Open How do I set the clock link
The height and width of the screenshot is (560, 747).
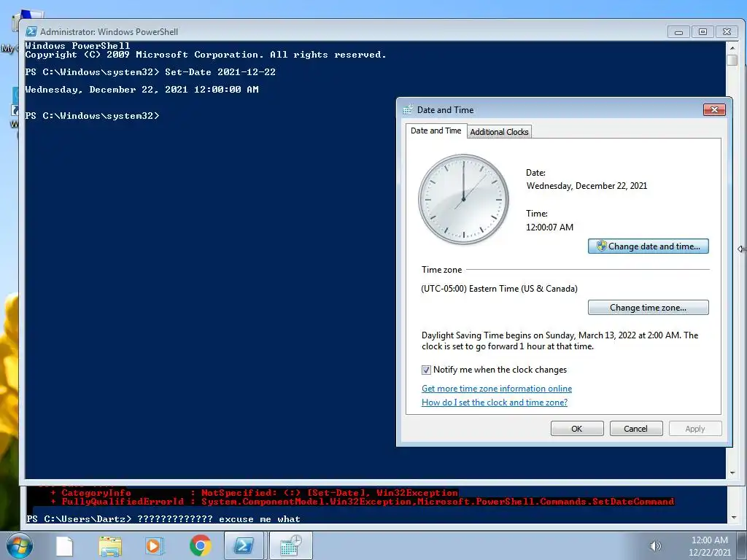pos(495,402)
